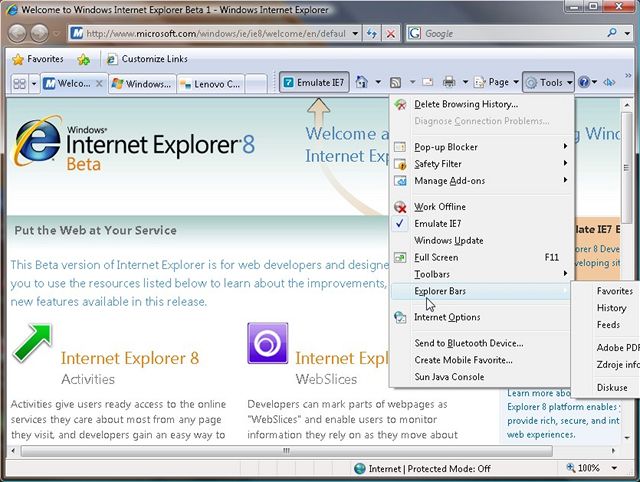Expand the address bar history dropdown

click(x=355, y=33)
